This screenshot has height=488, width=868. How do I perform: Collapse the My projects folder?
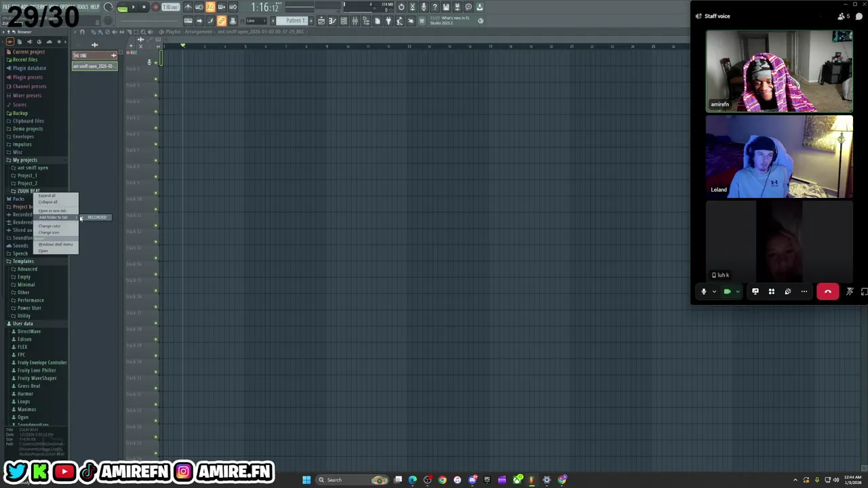tap(25, 160)
